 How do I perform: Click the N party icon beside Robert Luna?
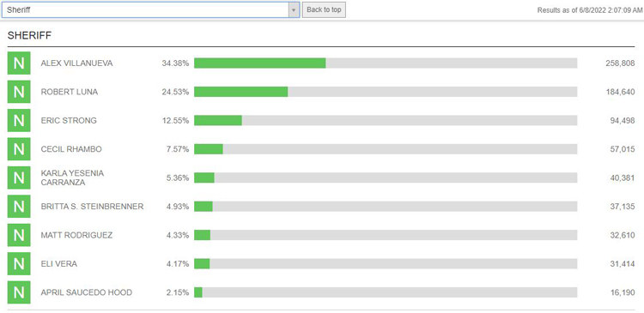19,92
